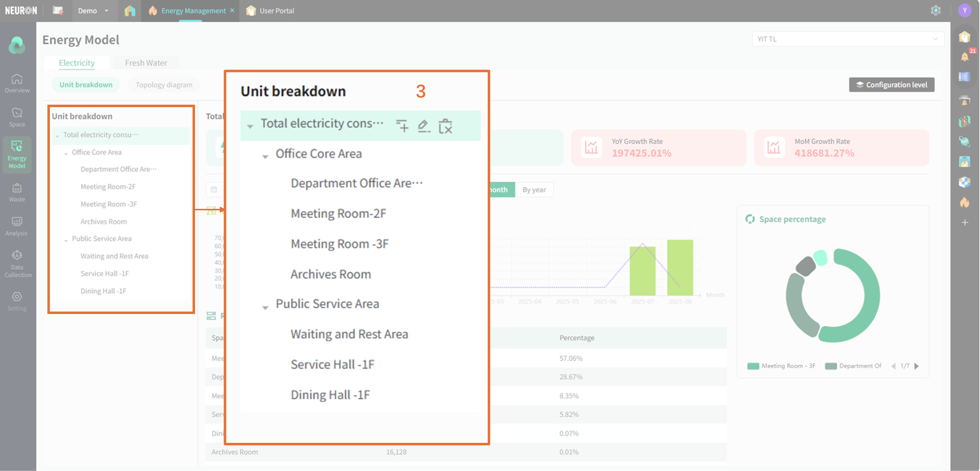
Task: Switch to Topology diagram view
Action: (x=164, y=85)
